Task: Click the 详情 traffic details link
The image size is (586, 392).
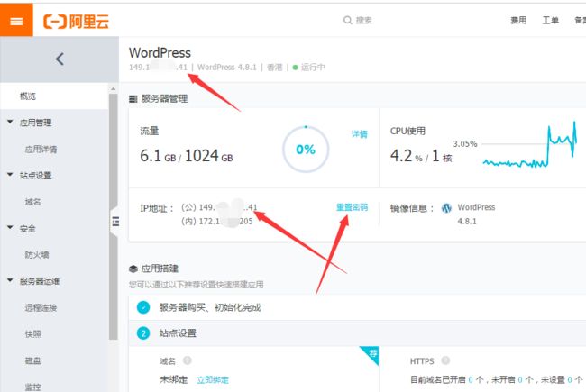Action: tap(360, 134)
